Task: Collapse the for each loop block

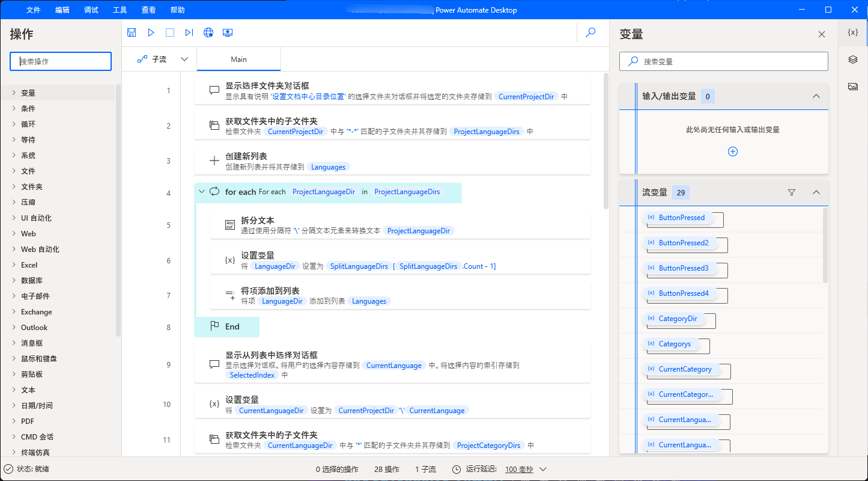Action: [x=201, y=192]
